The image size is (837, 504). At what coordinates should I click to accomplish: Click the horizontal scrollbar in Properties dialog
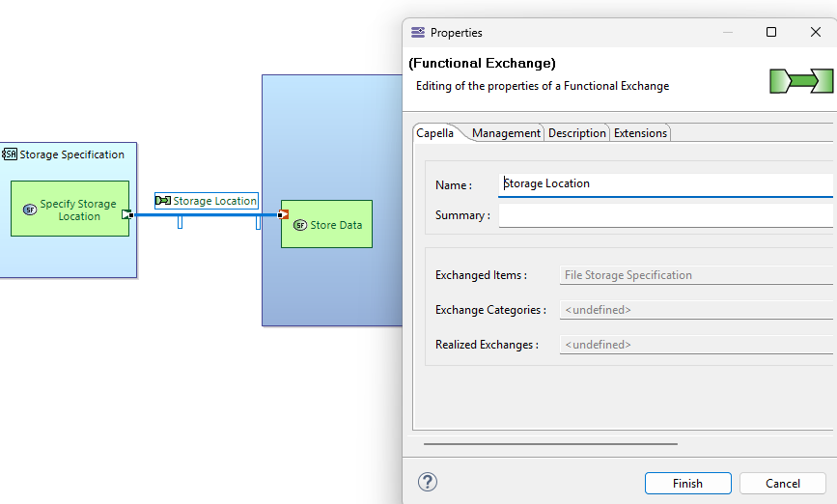click(x=550, y=444)
